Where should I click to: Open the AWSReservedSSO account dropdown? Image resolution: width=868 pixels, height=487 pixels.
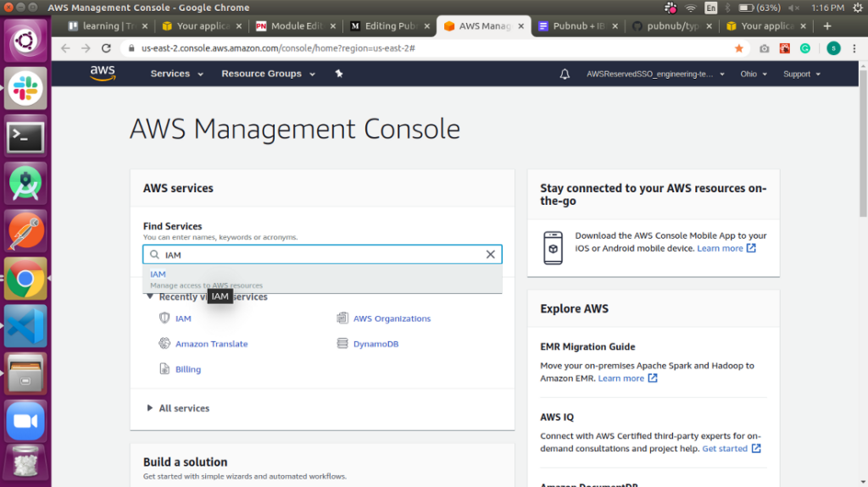click(655, 75)
